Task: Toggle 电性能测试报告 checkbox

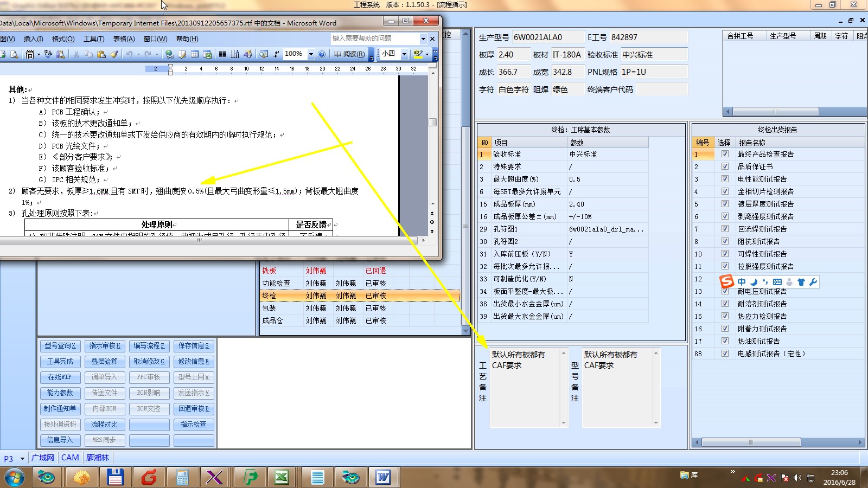Action: tap(725, 179)
